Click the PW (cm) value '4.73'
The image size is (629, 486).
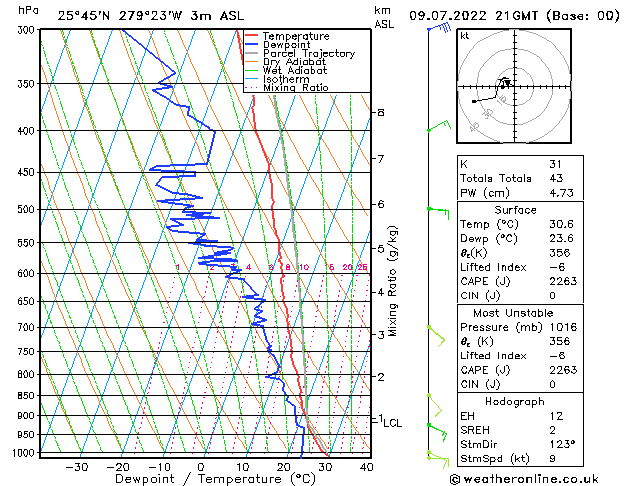(561, 193)
